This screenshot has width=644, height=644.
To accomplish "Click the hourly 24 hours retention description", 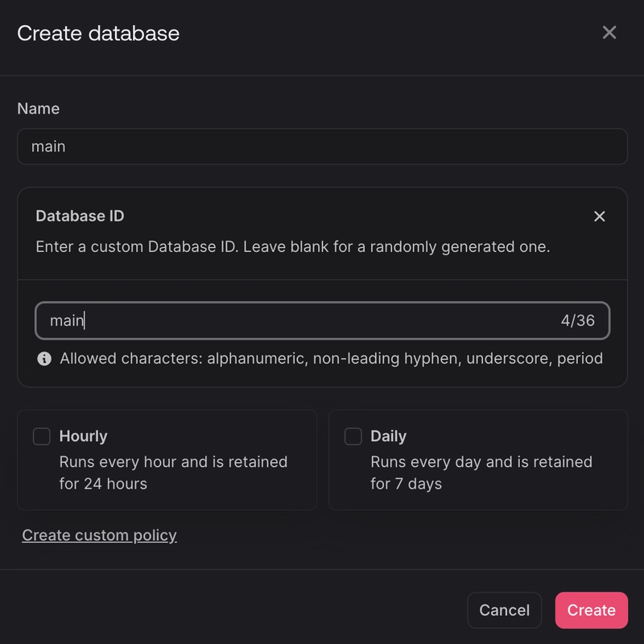I will [x=173, y=473].
